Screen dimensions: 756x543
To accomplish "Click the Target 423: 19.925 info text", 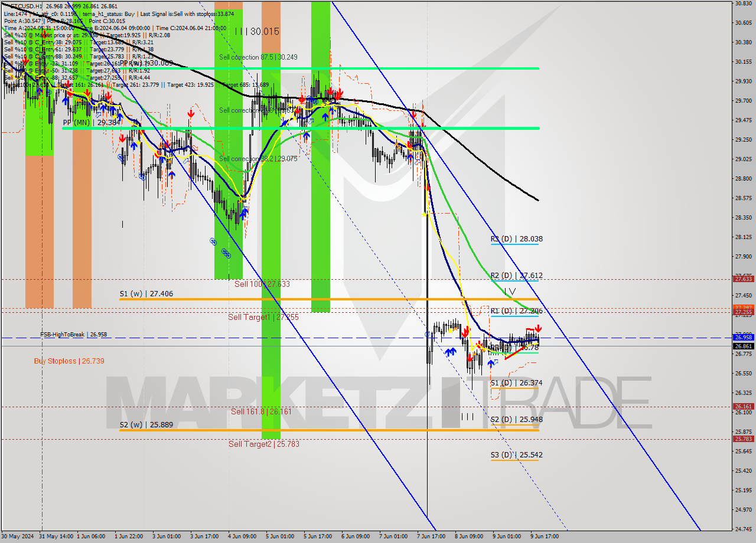I will click(190, 84).
